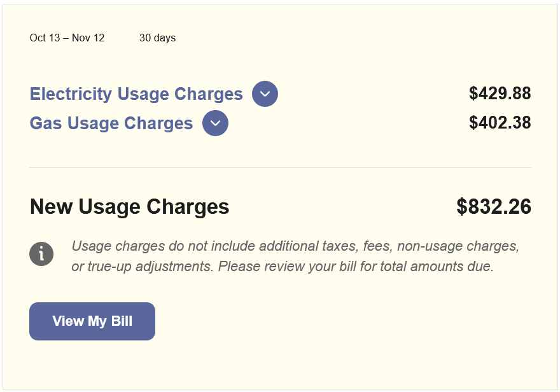
Task: Select the information symbol beside the disclaimer
Action: tap(41, 254)
